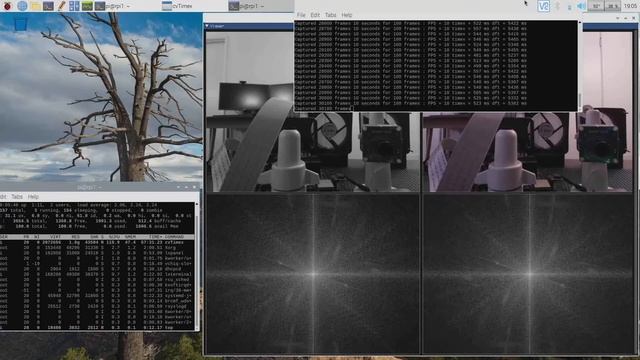Click the top terminal's vertical scrollbar

pos(580,65)
